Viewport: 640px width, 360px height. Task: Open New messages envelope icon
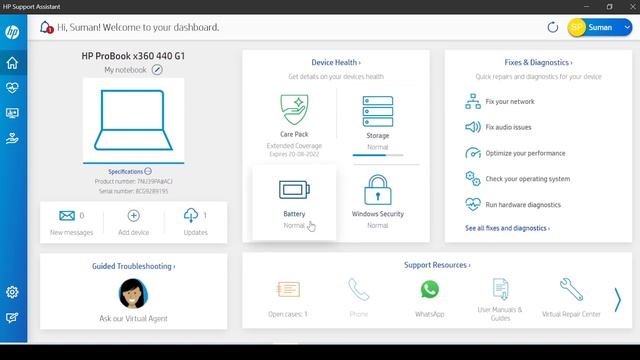click(x=67, y=216)
